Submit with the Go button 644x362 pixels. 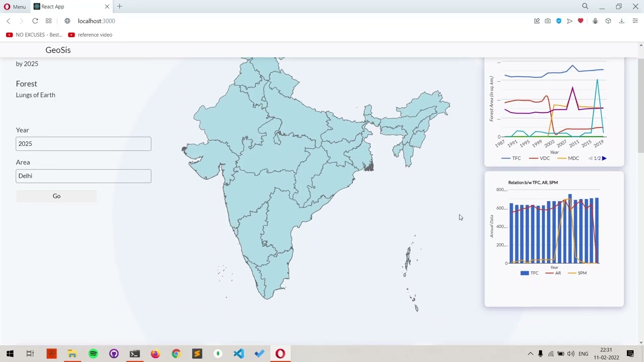(x=56, y=196)
